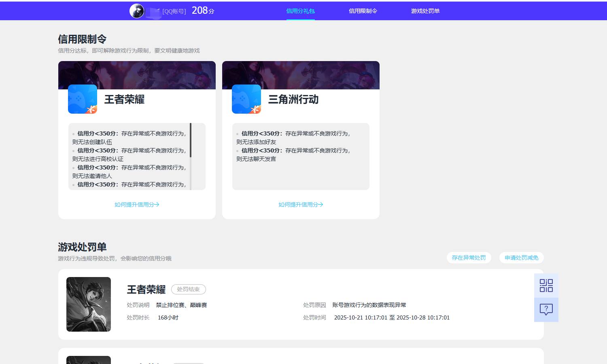Click 账号游戏行为的数据表现异常 penalty reason
Image resolution: width=607 pixels, height=364 pixels.
[x=369, y=305]
